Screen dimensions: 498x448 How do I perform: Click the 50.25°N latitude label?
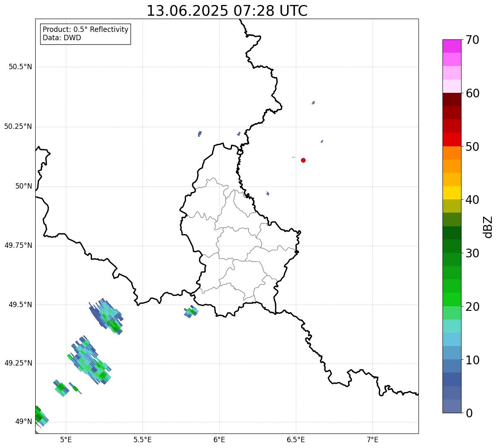coord(18,126)
